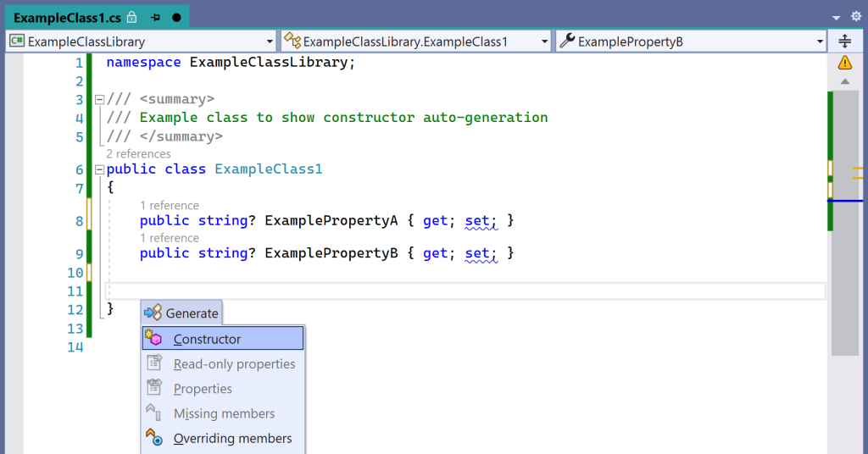Open the ExampleClassLibrary project dropdown

coord(142,42)
